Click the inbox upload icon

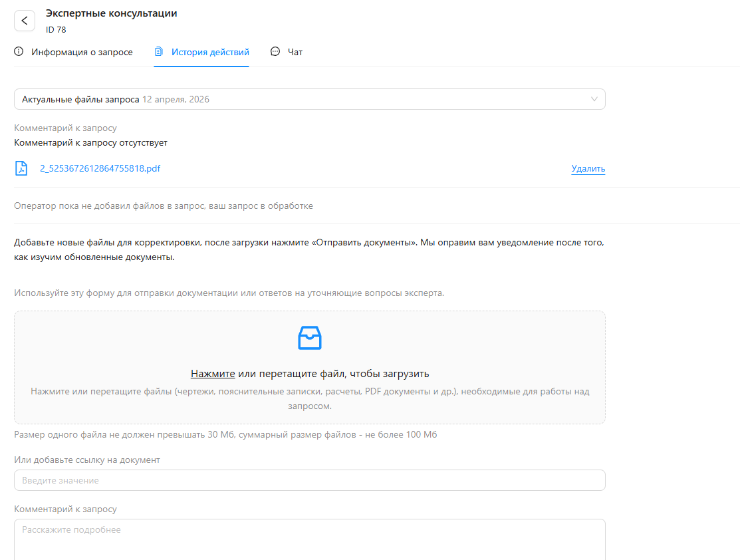click(x=310, y=338)
